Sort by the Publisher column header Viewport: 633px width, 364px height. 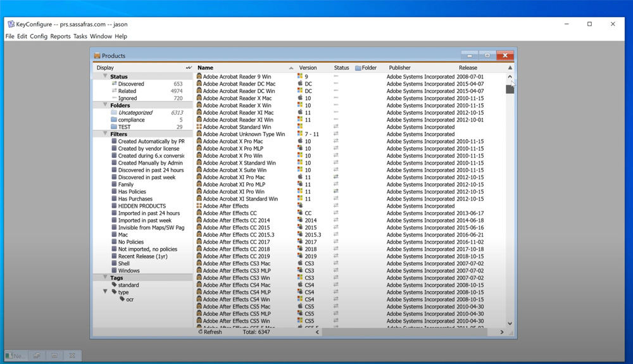pyautogui.click(x=399, y=68)
